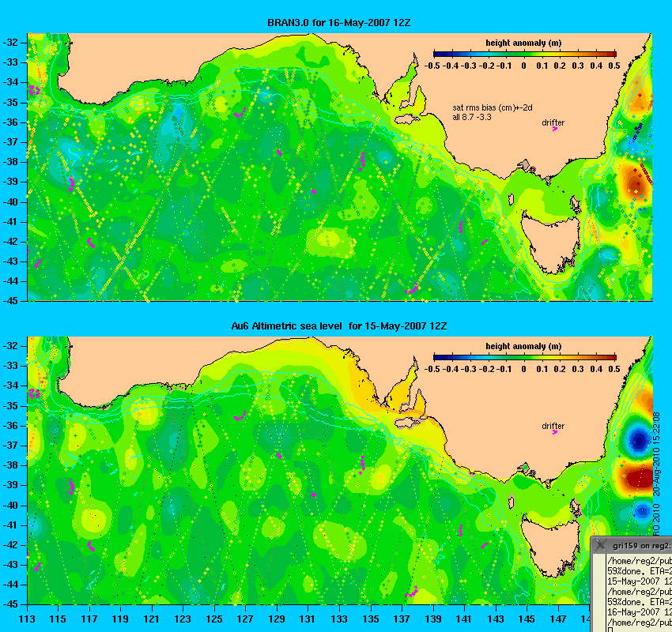672x632 pixels.
Task: Click 'height anomaly (m)' label on bottom map
Action: [x=523, y=346]
